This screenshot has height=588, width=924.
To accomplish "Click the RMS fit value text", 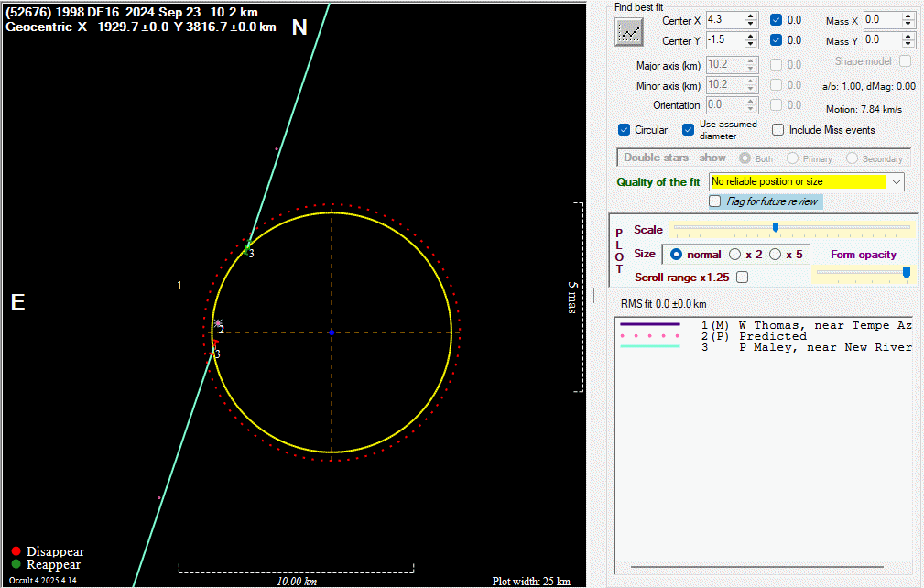I will (x=664, y=304).
